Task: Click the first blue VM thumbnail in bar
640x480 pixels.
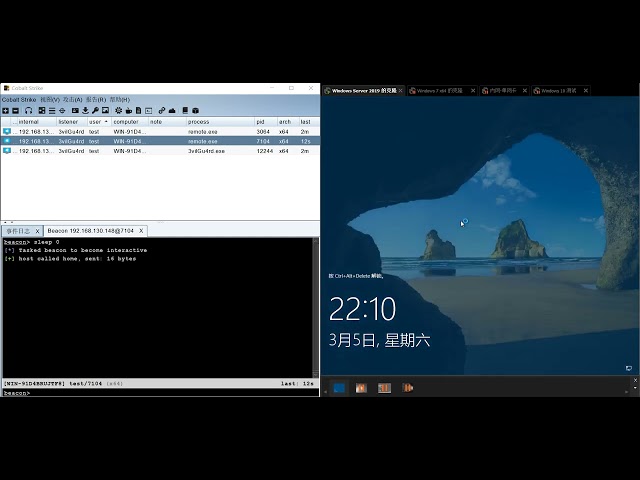Action: point(339,387)
